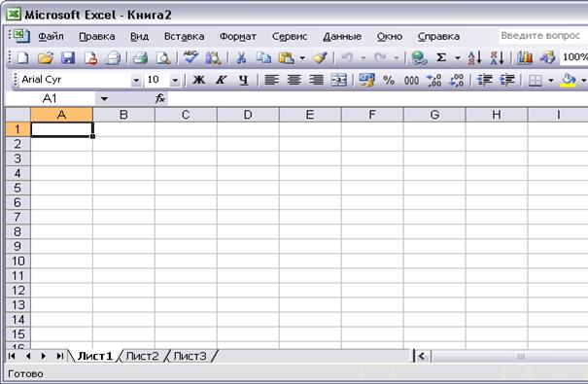Expand the Arial Cyr font dropdown
The image size is (588, 384).
coord(136,80)
